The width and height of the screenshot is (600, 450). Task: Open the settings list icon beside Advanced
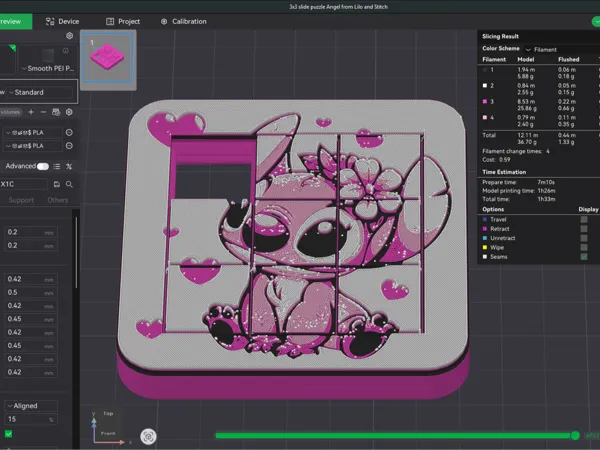[x=57, y=166]
